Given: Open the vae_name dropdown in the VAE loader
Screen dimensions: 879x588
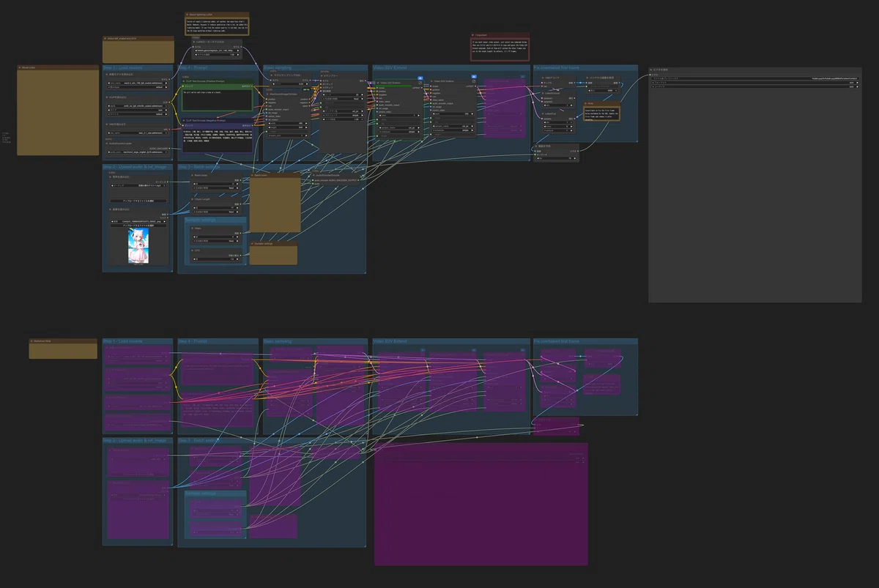Looking at the screenshot, I should point(138,133).
